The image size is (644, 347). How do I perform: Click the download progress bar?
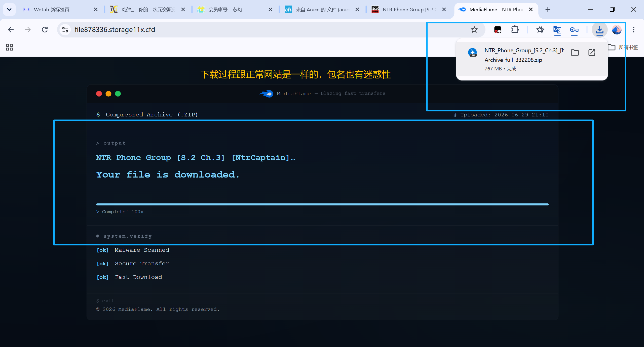[x=322, y=204]
